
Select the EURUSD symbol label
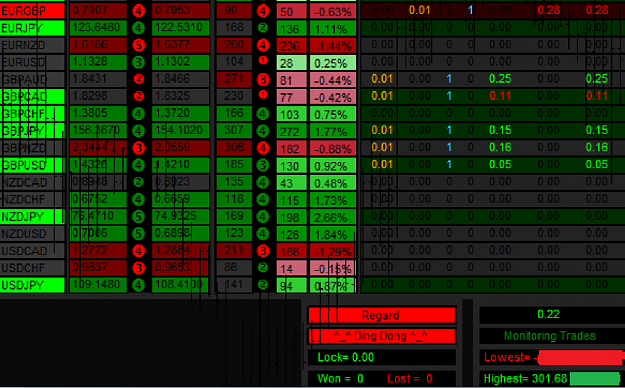32,62
